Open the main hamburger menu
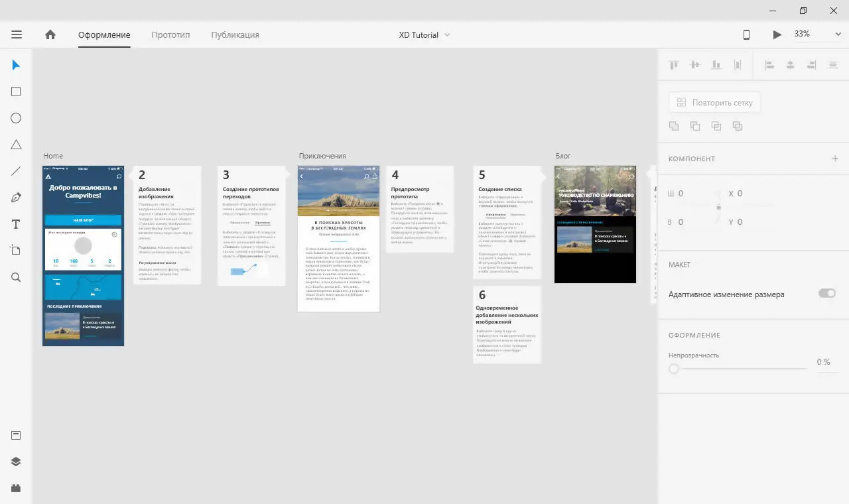The width and height of the screenshot is (849, 504). [17, 34]
